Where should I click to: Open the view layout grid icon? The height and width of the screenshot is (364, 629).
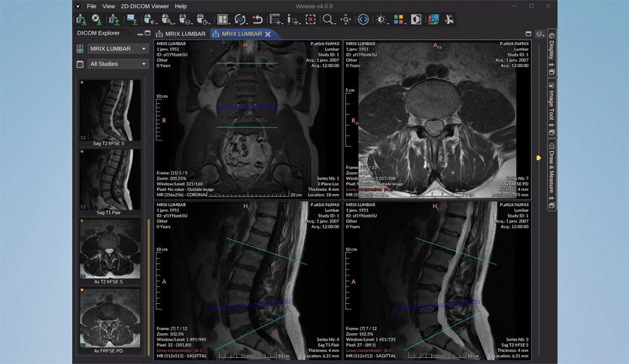(223, 20)
